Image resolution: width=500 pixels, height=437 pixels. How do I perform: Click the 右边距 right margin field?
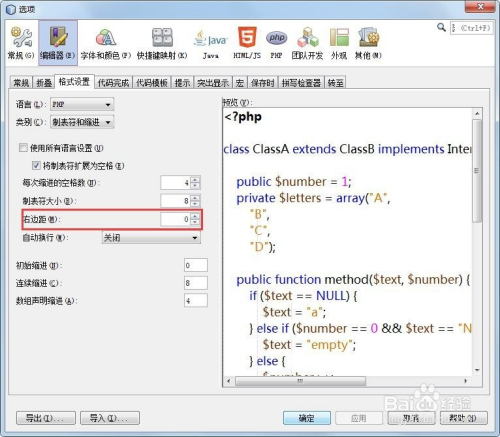click(x=175, y=219)
